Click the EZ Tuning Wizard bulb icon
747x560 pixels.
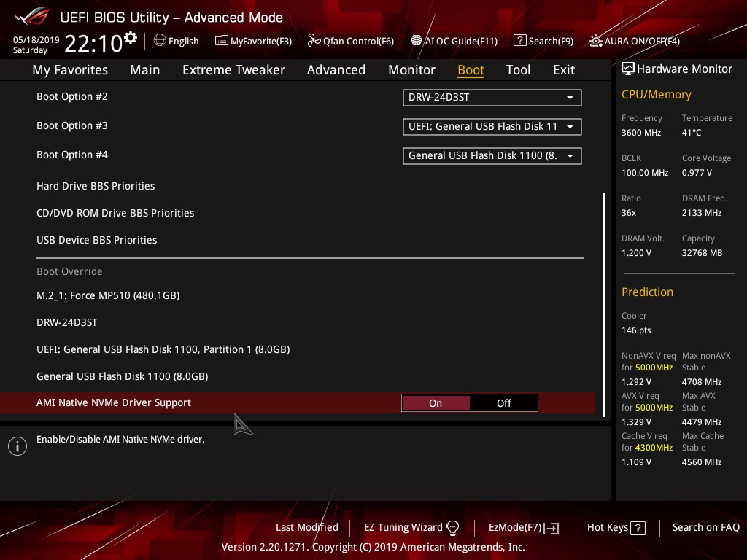coord(452,527)
